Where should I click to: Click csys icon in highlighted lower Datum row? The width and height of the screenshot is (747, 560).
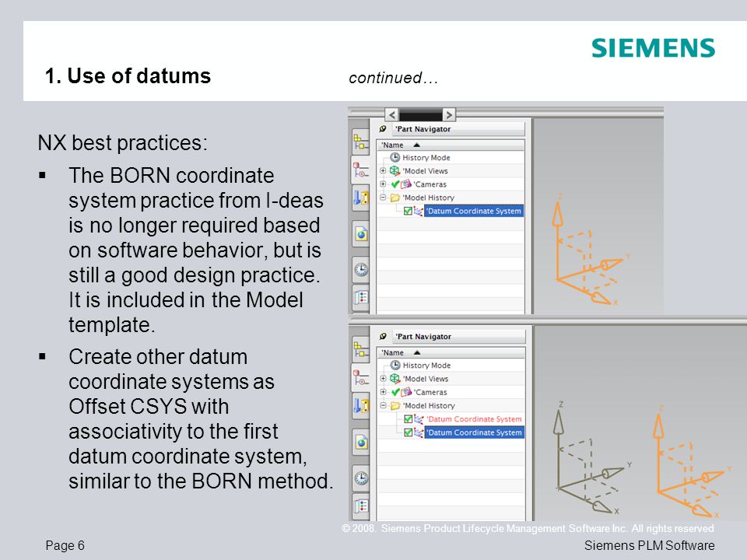pyautogui.click(x=419, y=432)
